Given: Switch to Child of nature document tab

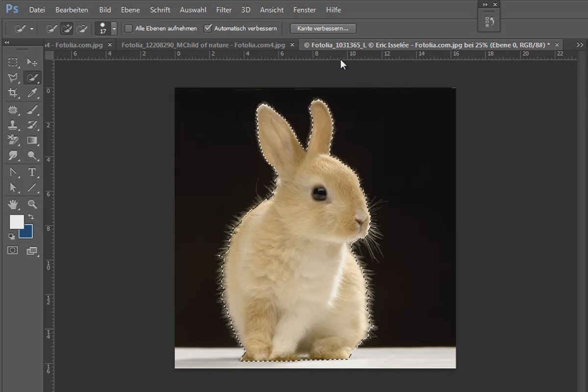Looking at the screenshot, I should pyautogui.click(x=203, y=45).
